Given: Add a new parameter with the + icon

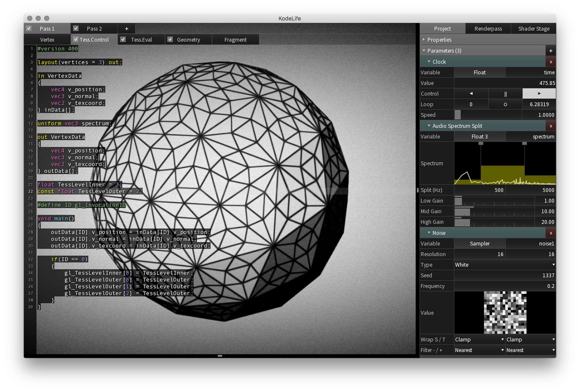Looking at the screenshot, I should pos(551,50).
